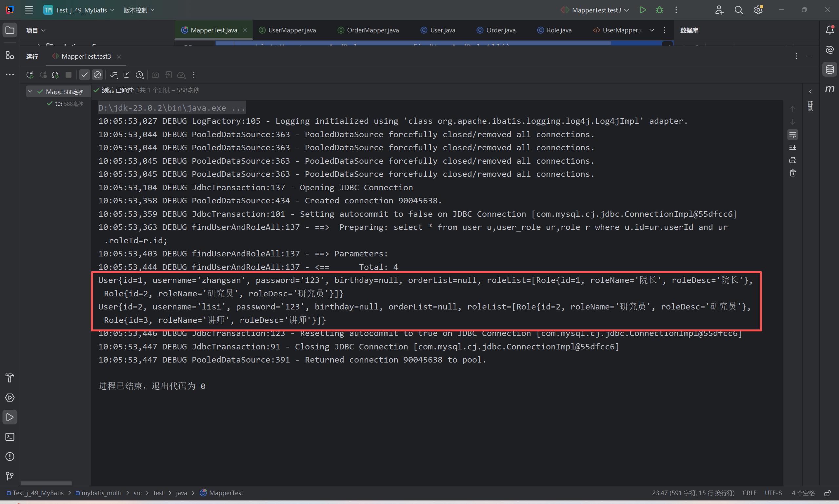The height and width of the screenshot is (504, 839).
Task: Switch to Role.java editor tab
Action: (559, 30)
